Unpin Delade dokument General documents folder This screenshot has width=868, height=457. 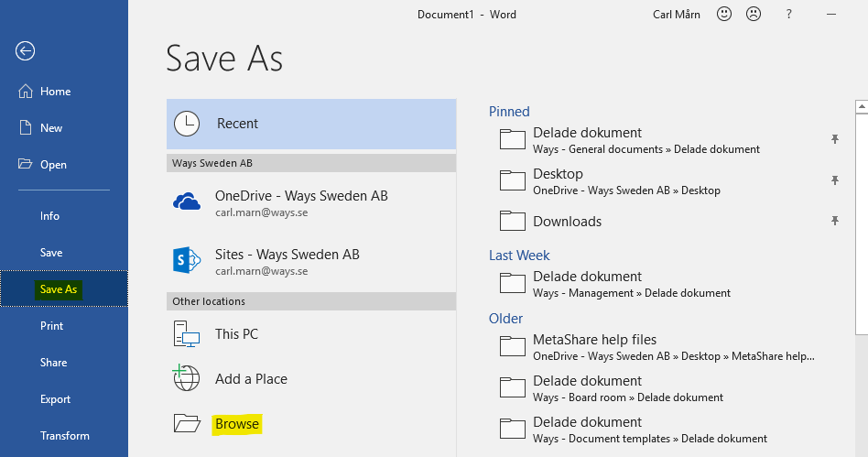[835, 139]
